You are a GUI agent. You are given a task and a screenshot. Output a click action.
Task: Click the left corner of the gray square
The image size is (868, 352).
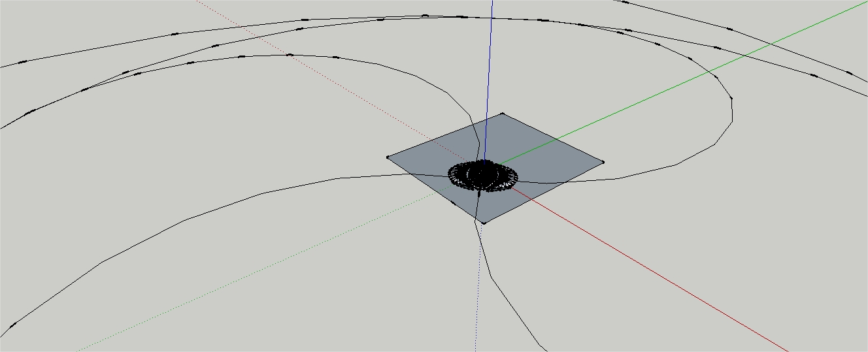388,157
